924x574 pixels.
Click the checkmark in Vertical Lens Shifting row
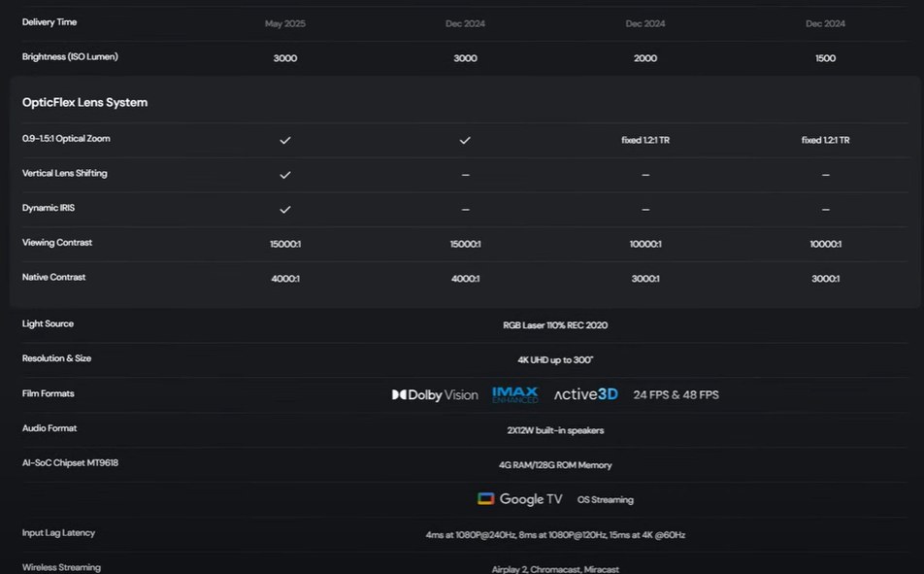coord(284,175)
